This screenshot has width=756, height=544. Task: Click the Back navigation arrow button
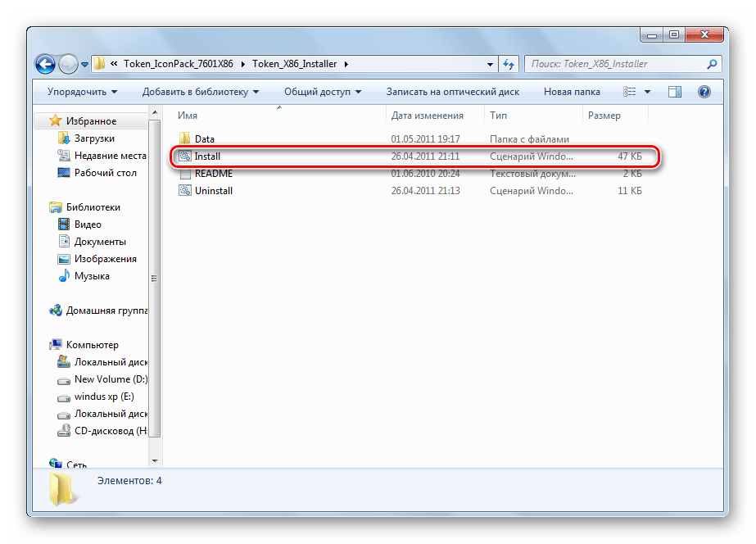[x=47, y=63]
